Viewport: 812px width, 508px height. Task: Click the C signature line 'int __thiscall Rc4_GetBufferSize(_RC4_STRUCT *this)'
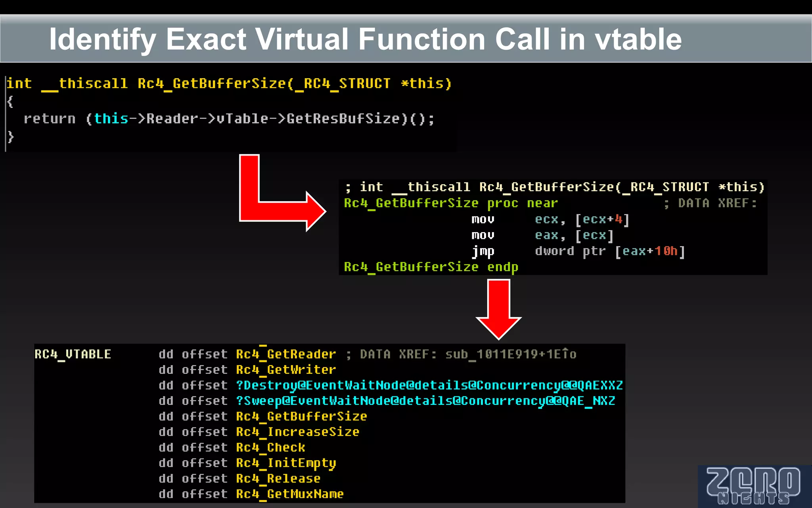click(x=229, y=83)
